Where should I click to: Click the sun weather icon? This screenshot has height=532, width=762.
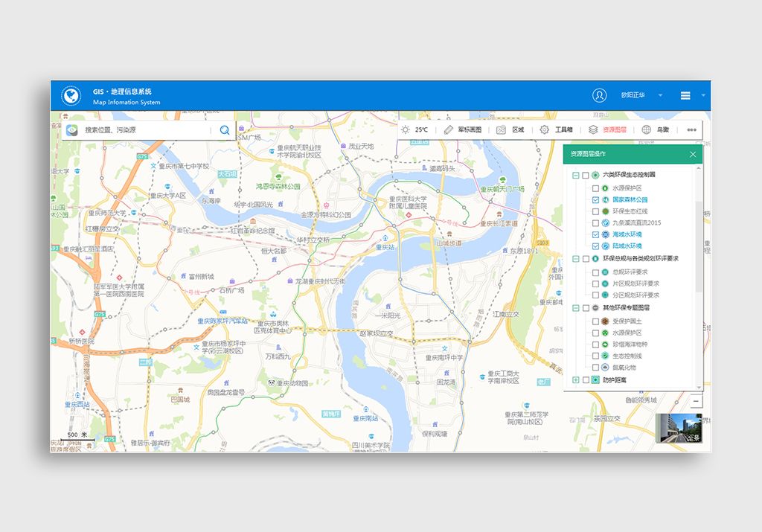tap(406, 129)
